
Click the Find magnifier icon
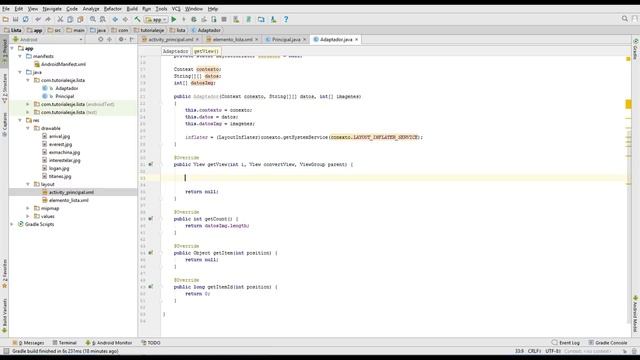(93, 19)
